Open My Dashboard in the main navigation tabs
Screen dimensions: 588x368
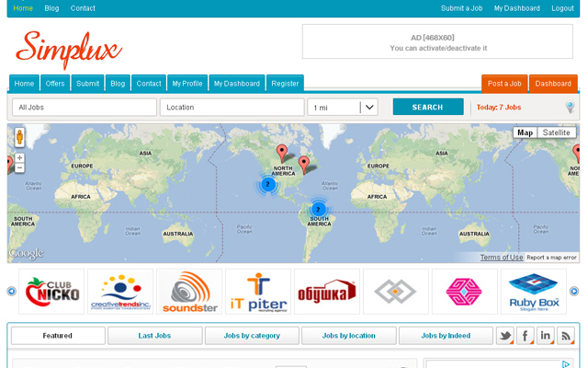(x=237, y=84)
